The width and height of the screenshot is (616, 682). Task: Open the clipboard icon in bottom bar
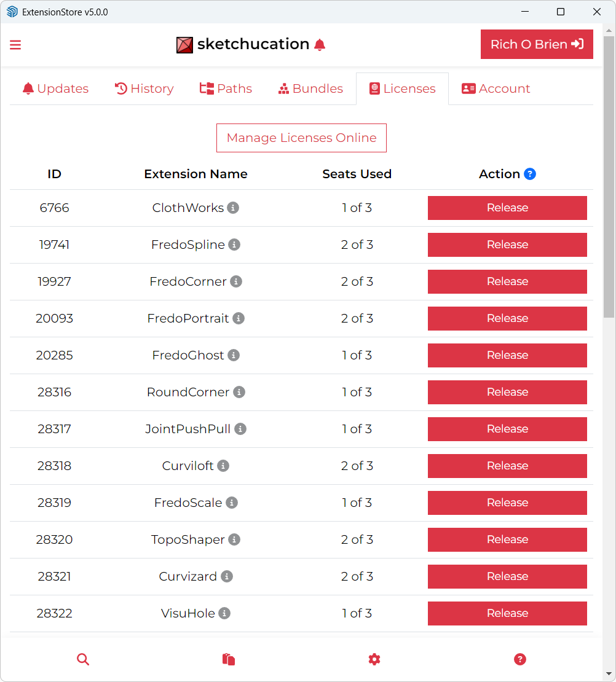229,659
